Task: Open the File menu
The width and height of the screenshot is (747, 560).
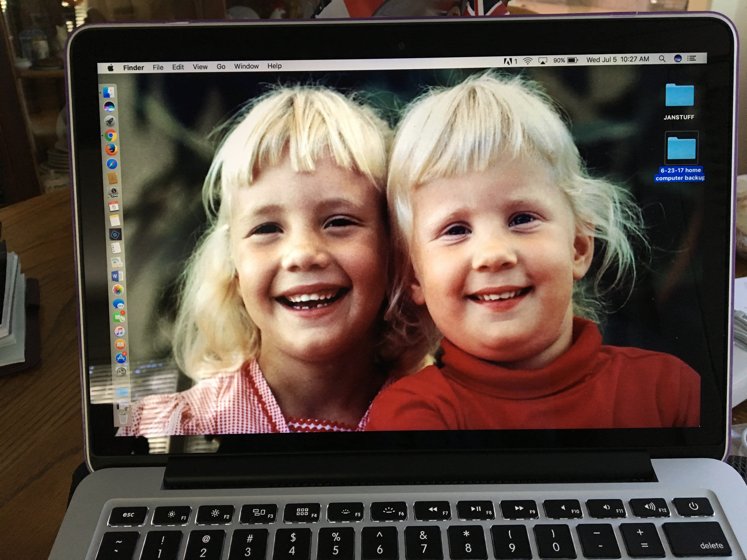Action: (x=158, y=67)
